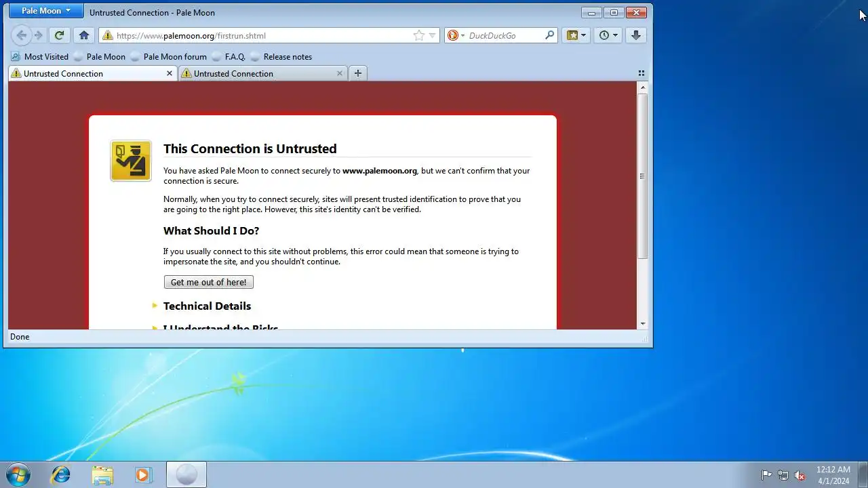Click the What Should I Do? heading

(211, 231)
